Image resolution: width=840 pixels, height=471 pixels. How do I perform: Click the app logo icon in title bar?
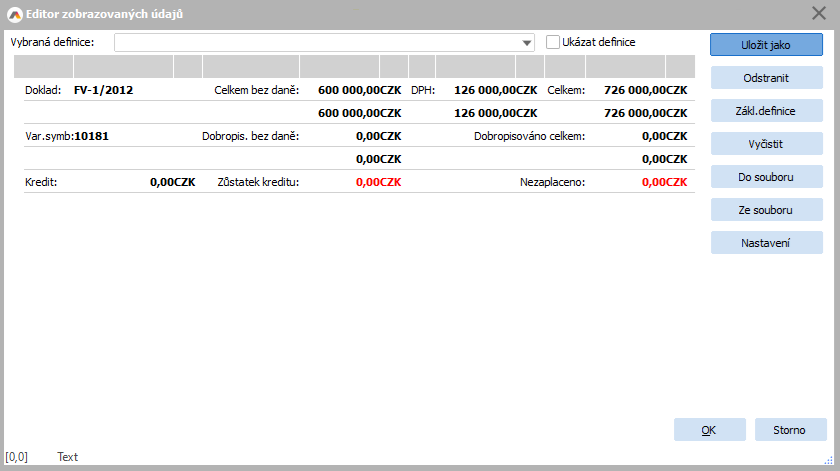click(14, 14)
